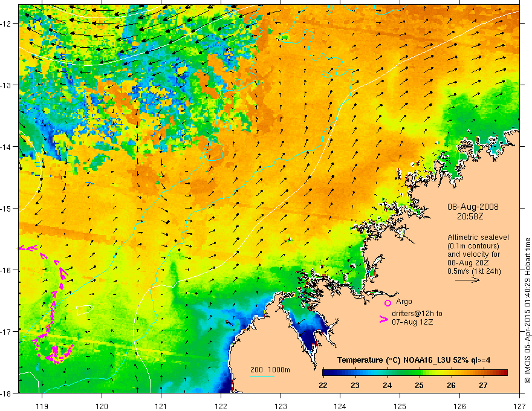The image size is (532, 411).
Task: Click the temperature color bar
Action: pos(415,372)
